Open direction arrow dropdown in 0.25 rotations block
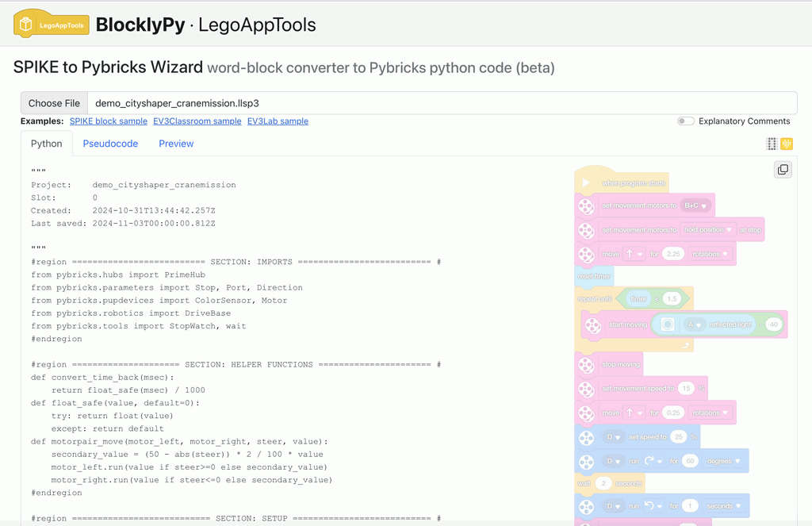The height and width of the screenshot is (526, 812). coord(634,413)
